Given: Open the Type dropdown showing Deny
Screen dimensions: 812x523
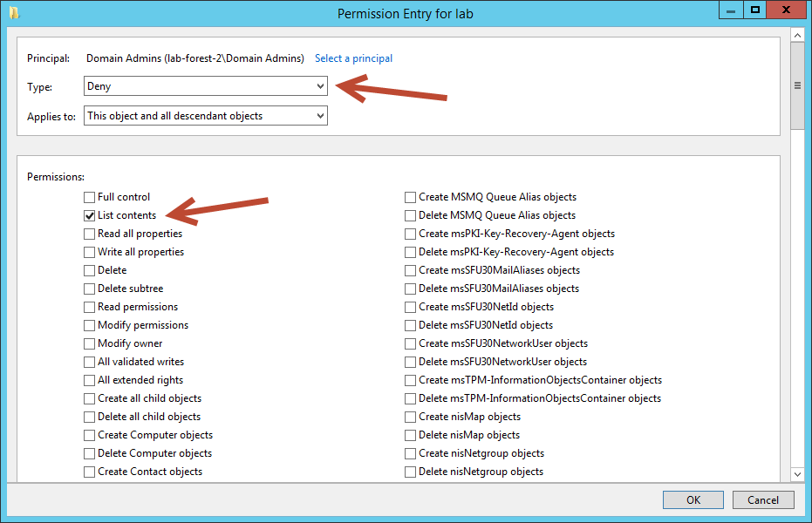Looking at the screenshot, I should [x=206, y=86].
